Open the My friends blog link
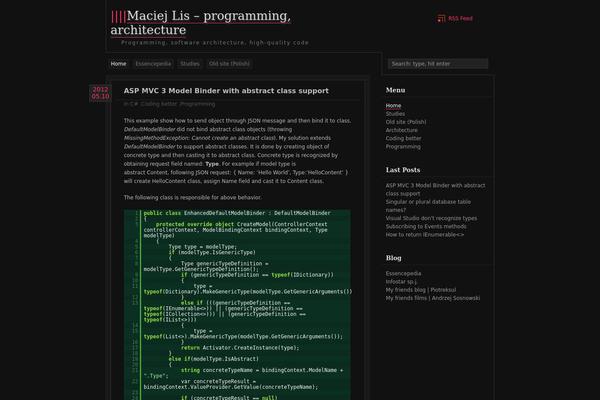Image resolution: width=600 pixels, height=400 pixels. 421,290
